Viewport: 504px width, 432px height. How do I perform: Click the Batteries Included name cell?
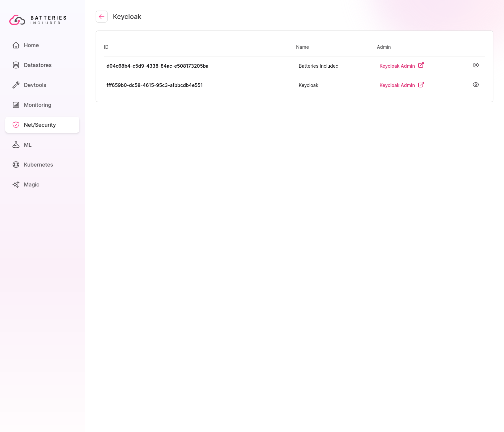[x=318, y=66]
